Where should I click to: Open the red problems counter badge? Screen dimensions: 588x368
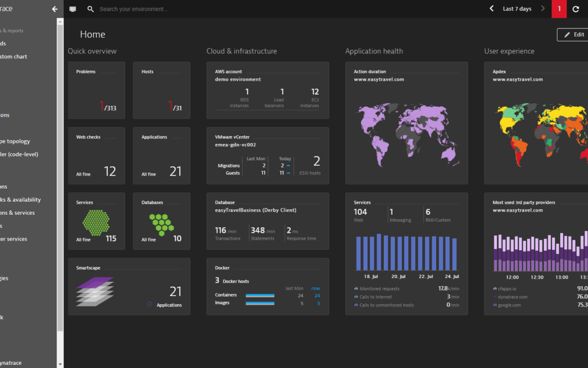(x=559, y=9)
